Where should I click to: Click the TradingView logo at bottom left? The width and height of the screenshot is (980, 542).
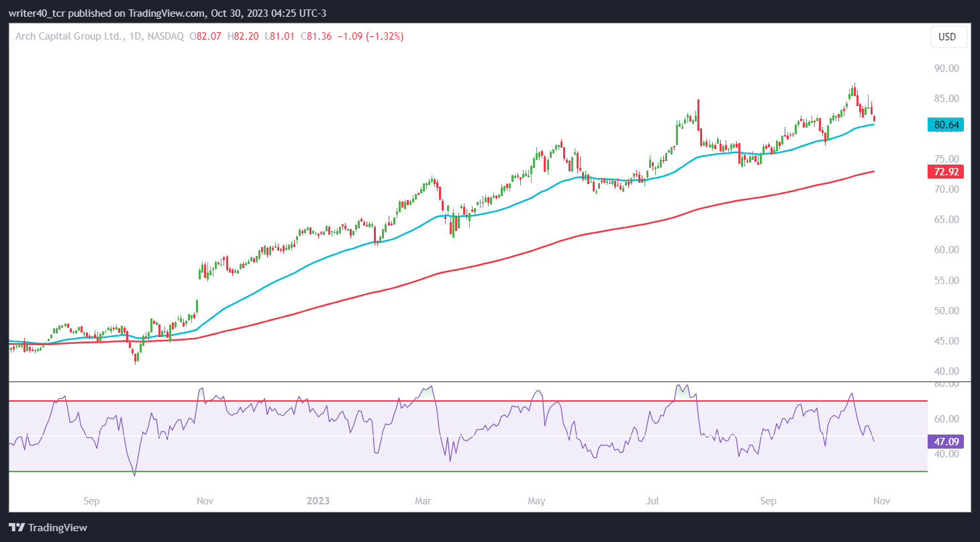(48, 528)
